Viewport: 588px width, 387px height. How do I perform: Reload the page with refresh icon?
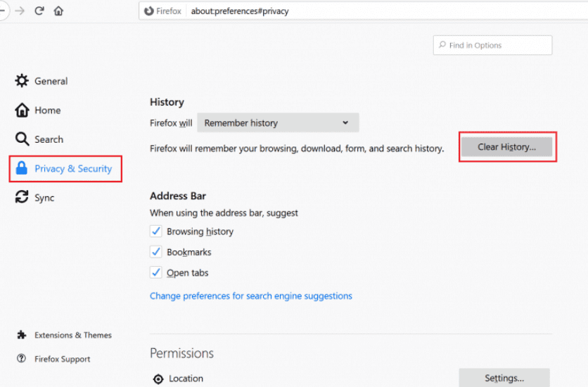click(x=39, y=11)
